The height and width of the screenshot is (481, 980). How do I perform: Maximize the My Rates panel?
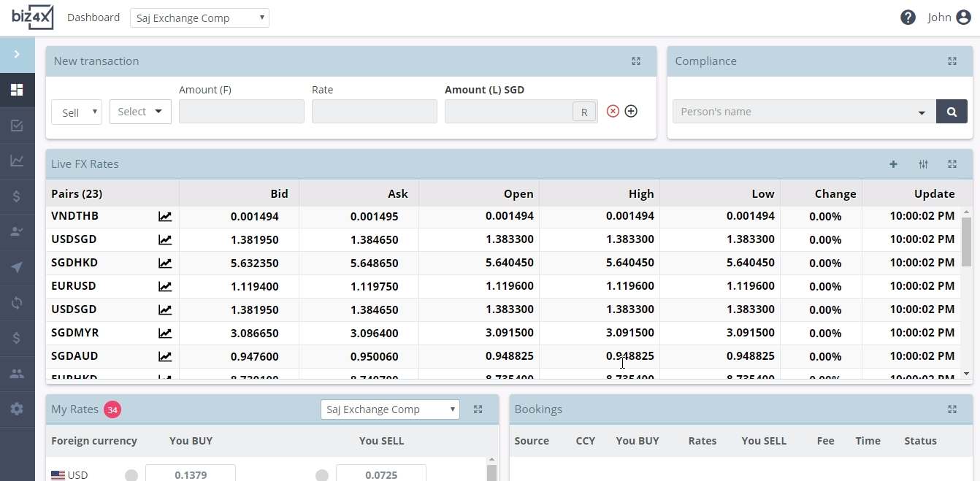[478, 409]
